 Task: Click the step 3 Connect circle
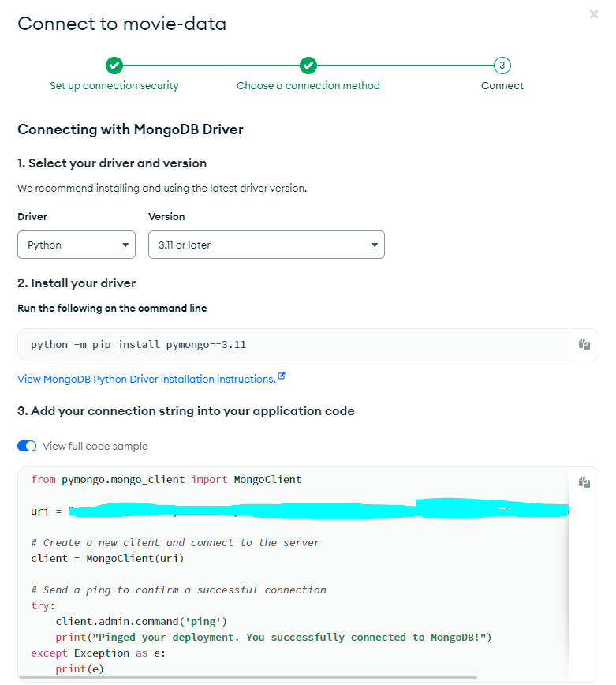tap(502, 66)
